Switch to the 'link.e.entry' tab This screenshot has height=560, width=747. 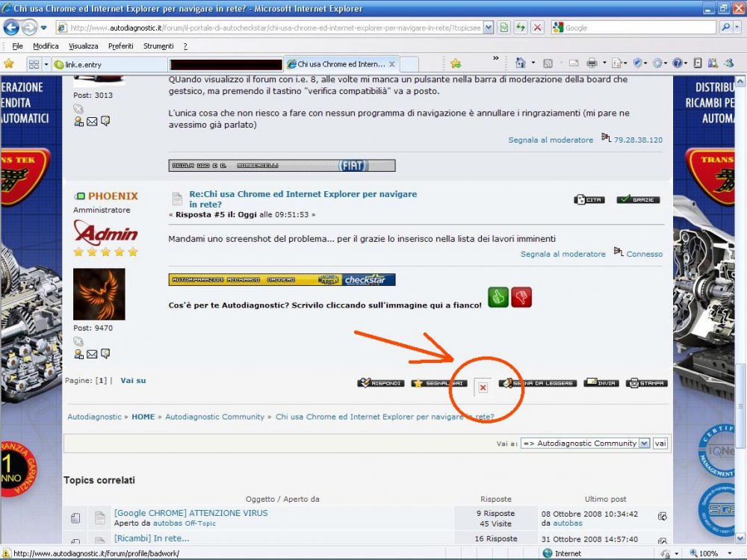[x=108, y=64]
